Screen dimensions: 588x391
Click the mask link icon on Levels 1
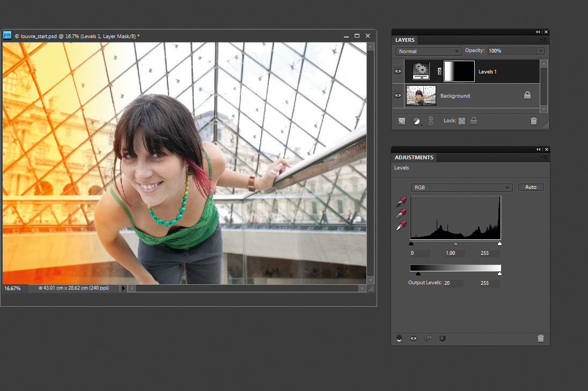click(x=439, y=71)
